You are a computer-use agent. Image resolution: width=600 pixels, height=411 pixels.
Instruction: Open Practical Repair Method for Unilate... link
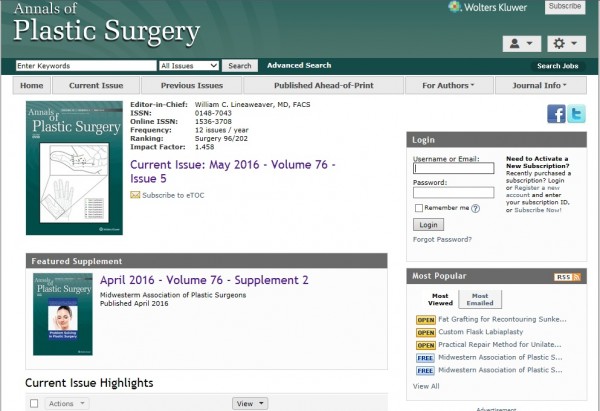click(500, 344)
